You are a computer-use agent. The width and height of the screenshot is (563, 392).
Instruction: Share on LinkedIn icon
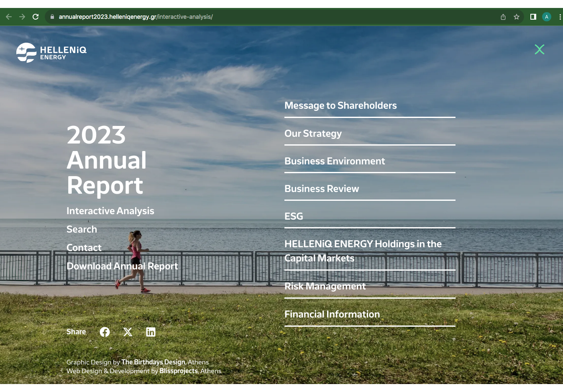click(151, 332)
